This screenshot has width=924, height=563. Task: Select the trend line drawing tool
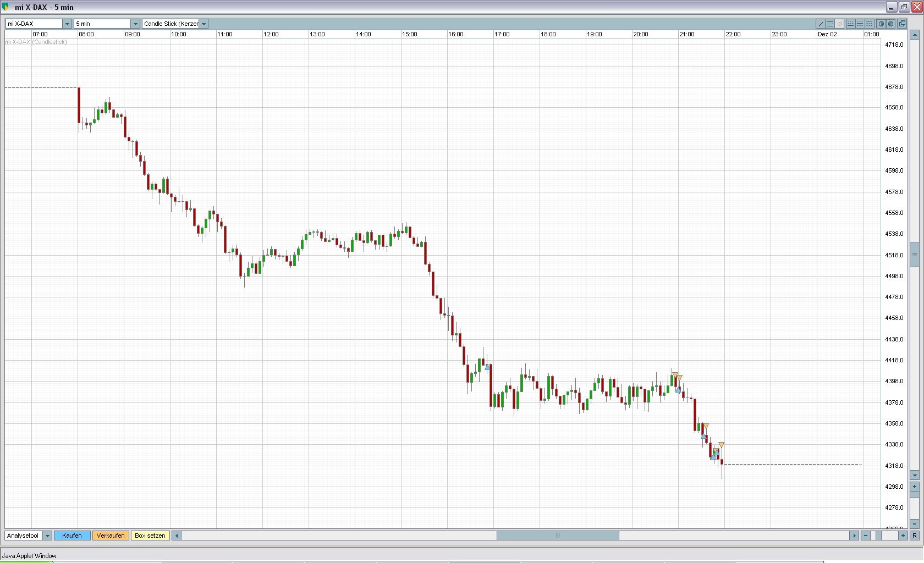[821, 24]
